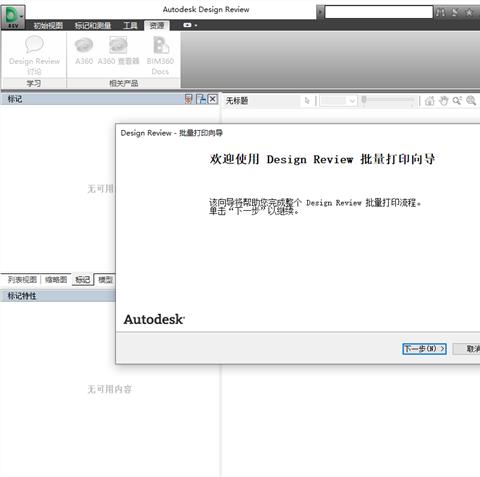Open the ribbon minimize options dropdown
The width and height of the screenshot is (480, 477).
[x=190, y=25]
